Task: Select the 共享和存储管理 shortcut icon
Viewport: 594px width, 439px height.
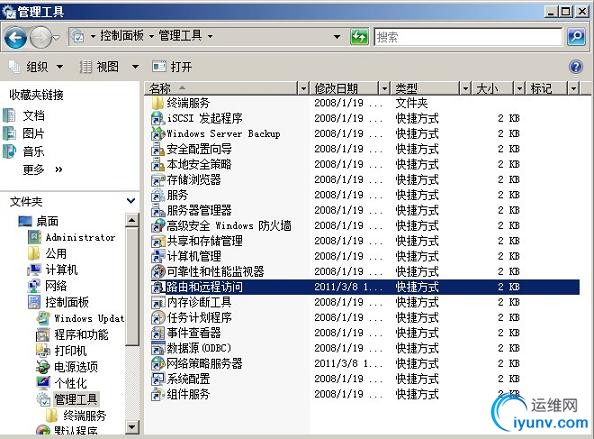Action: tap(157, 241)
